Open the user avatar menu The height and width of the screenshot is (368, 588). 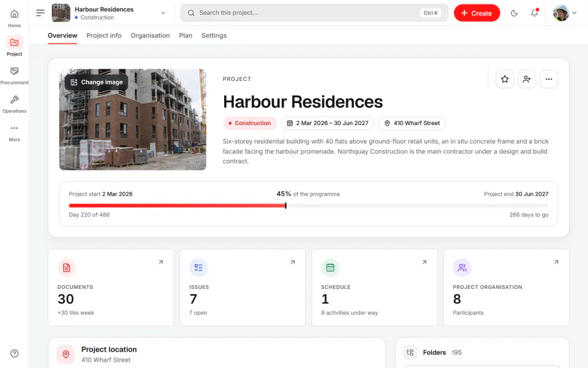pyautogui.click(x=564, y=13)
